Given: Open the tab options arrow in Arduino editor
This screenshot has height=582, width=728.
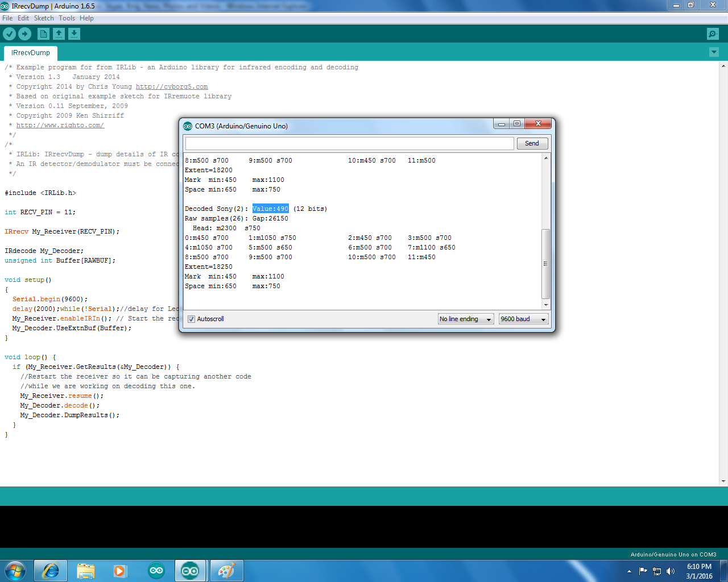Looking at the screenshot, I should pyautogui.click(x=714, y=52).
